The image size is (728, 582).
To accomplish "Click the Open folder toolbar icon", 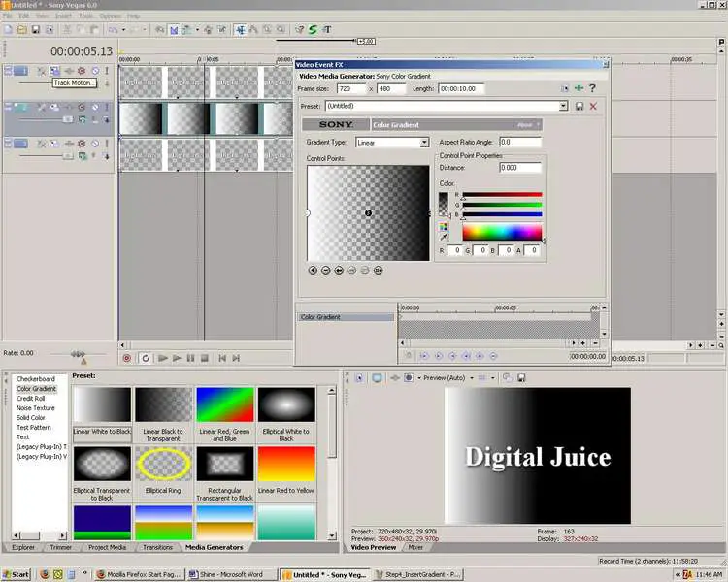I will coord(21,30).
